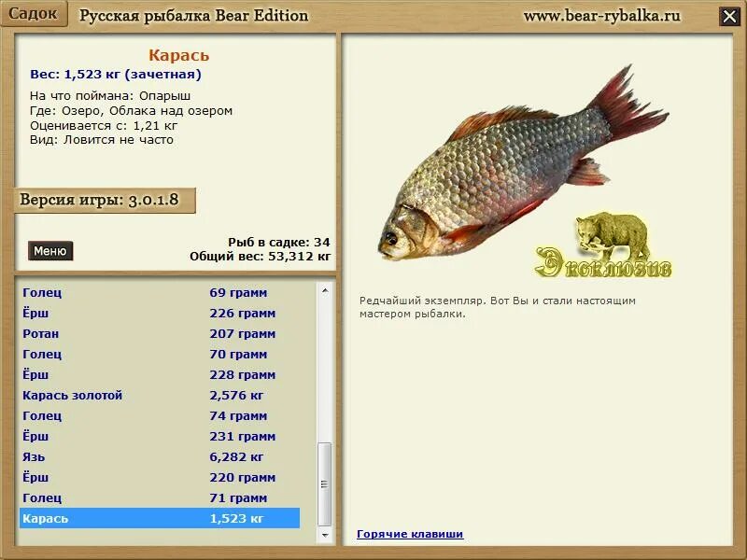Image resolution: width=747 pixels, height=560 pixels.
Task: Click the Общий вес: 53,312 кг total
Action: coord(260,256)
